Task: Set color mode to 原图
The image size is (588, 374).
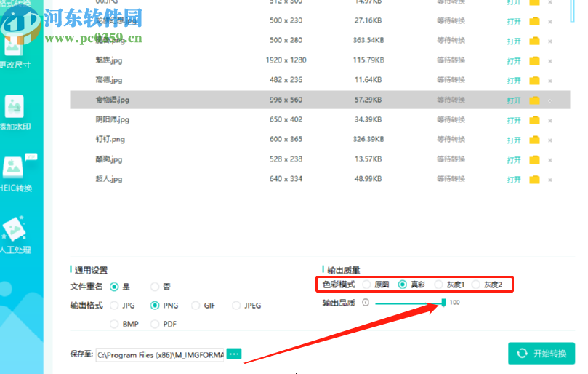Action: 367,285
